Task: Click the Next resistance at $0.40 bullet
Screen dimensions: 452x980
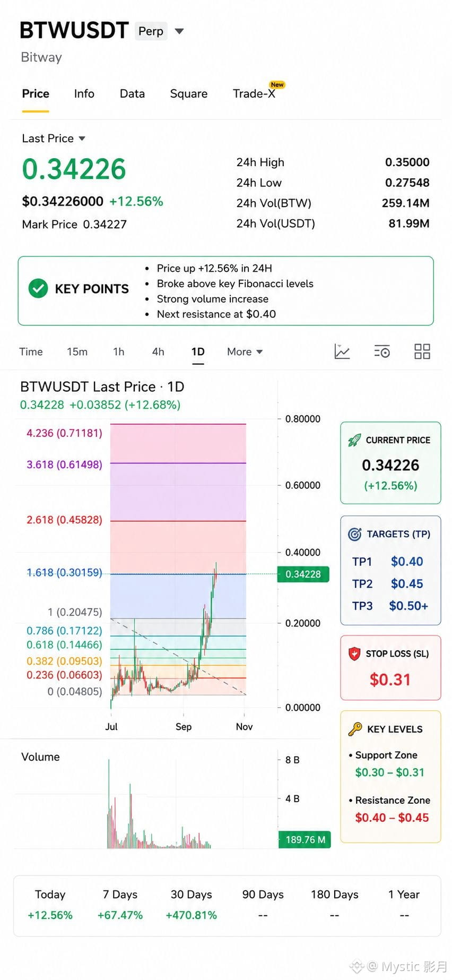Action: click(x=216, y=314)
